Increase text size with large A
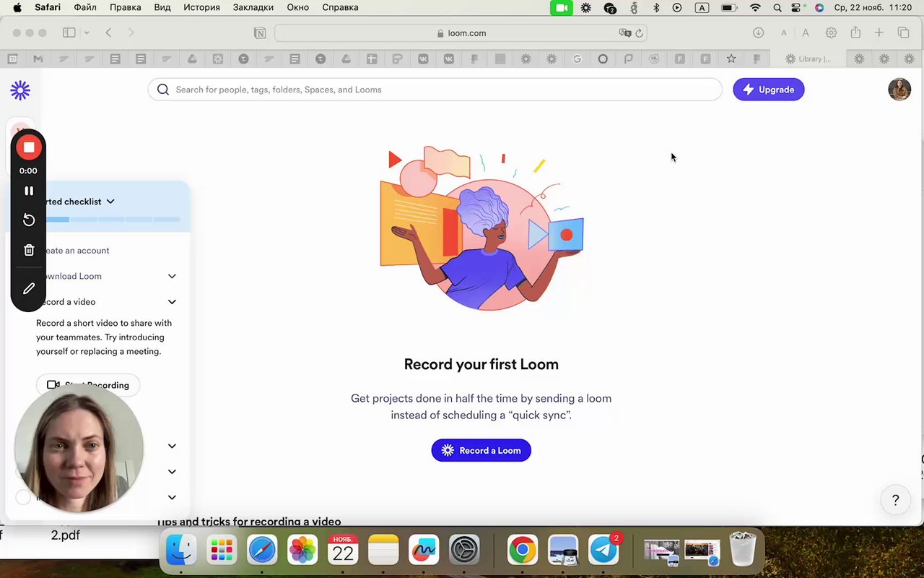 coord(806,33)
